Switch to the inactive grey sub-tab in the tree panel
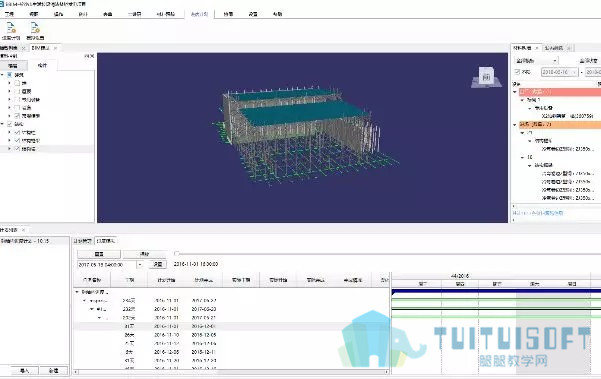Screen dimensions: 601x379 (x=13, y=66)
